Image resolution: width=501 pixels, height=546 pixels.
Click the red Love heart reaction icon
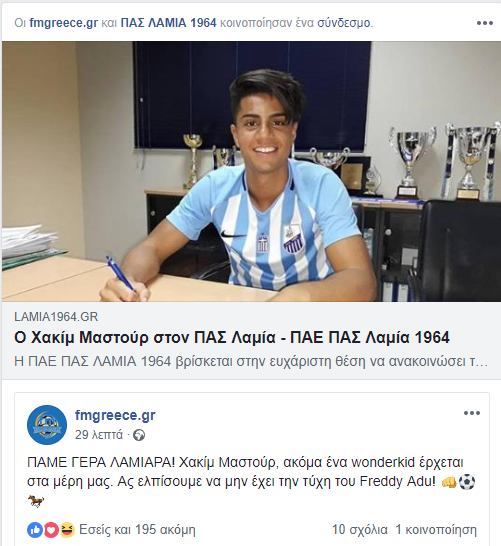click(x=51, y=530)
